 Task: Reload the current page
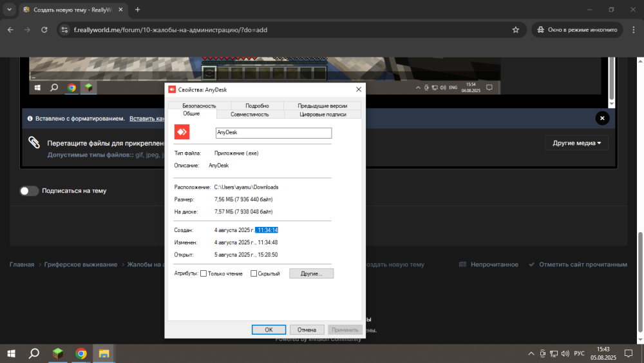click(x=44, y=30)
